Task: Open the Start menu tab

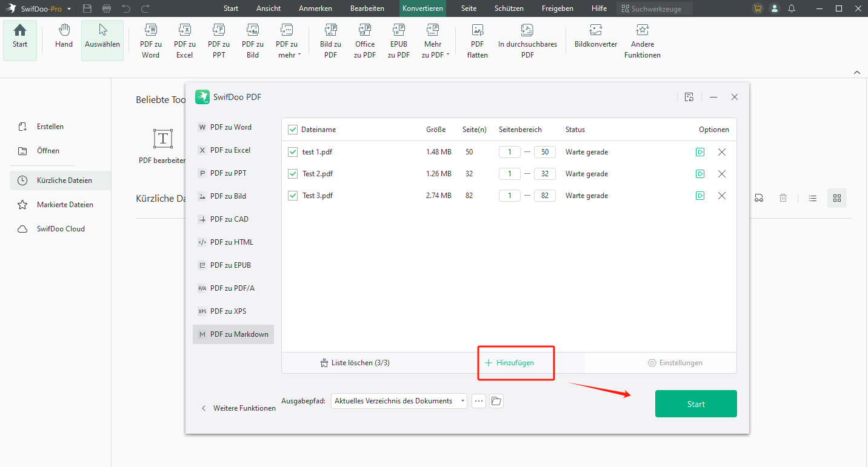Action: tap(231, 8)
